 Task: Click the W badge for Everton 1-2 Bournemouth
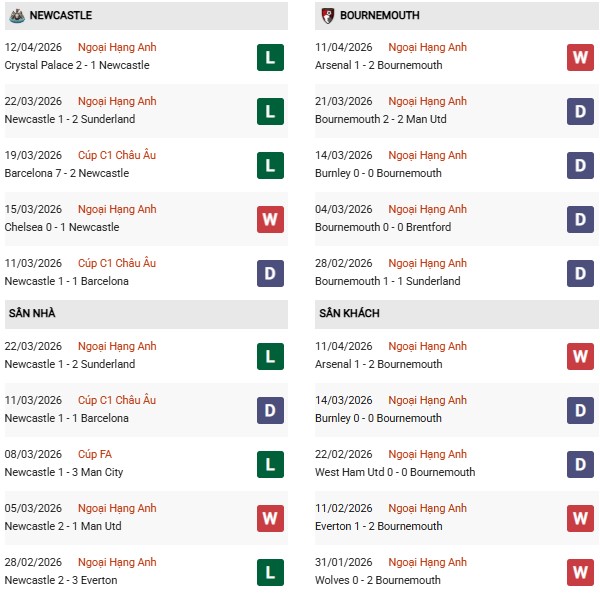tap(580, 518)
